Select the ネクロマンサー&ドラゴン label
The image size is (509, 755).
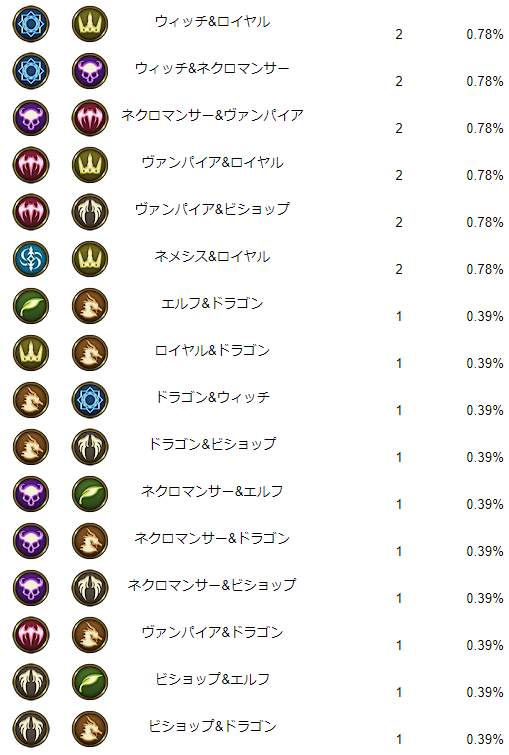(212, 538)
